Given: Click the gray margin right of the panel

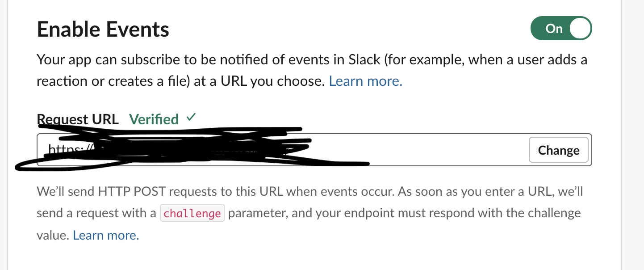Looking at the screenshot, I should (x=633, y=134).
